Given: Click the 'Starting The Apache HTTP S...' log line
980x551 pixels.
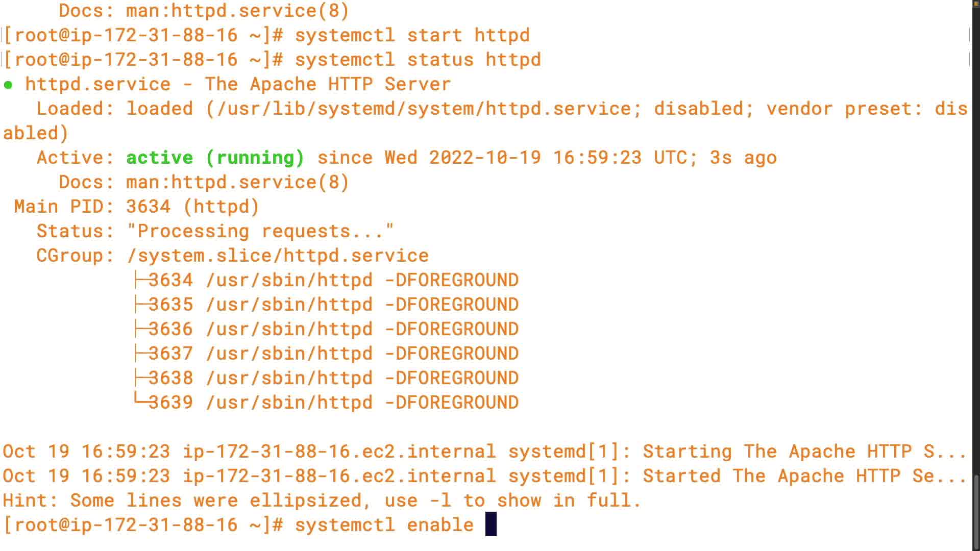Looking at the screenshot, I should pyautogui.click(x=804, y=452).
